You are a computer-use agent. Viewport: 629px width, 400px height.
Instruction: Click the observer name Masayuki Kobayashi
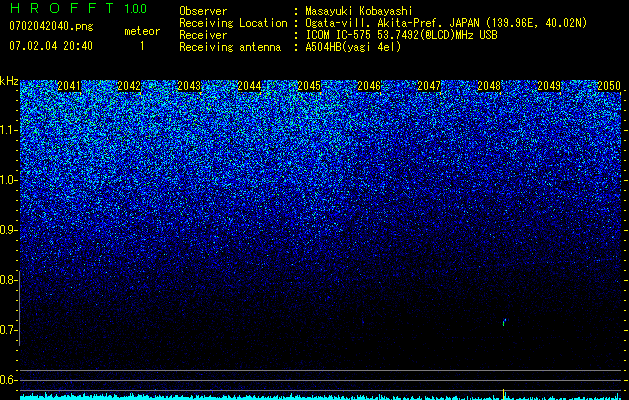click(359, 11)
